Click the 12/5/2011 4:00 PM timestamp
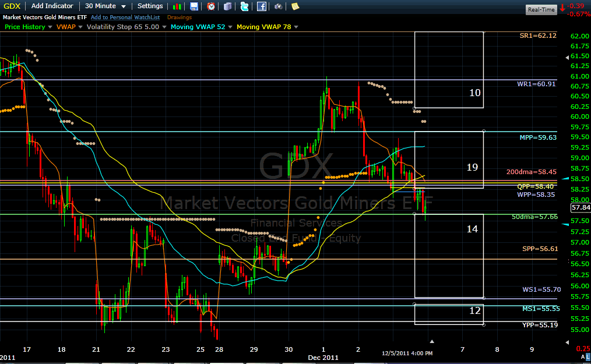The height and width of the screenshot is (364, 591). coord(407,354)
